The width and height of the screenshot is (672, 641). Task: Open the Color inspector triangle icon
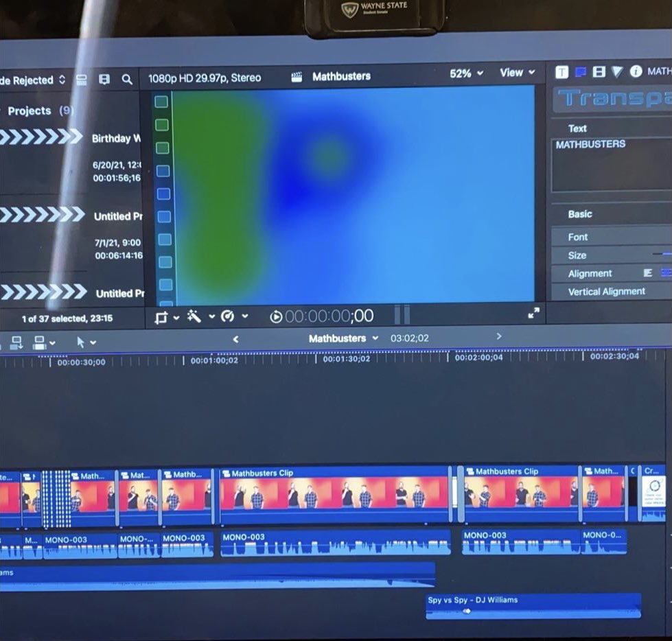click(x=617, y=72)
